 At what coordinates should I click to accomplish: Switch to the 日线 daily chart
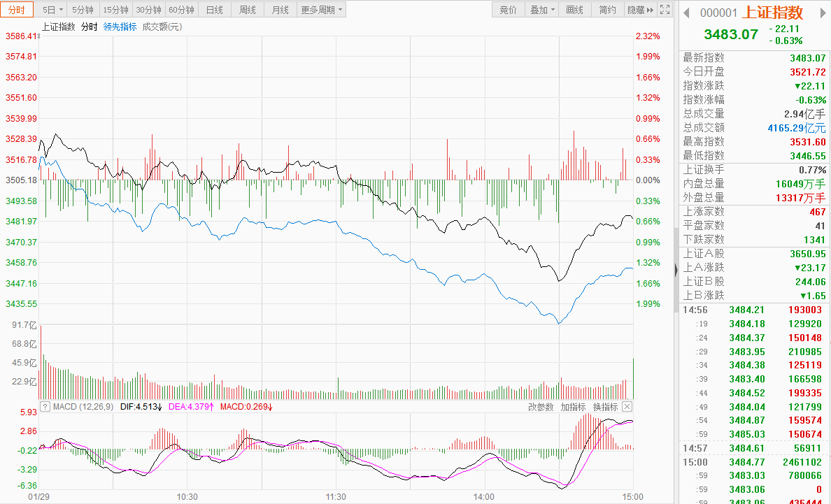(x=214, y=10)
